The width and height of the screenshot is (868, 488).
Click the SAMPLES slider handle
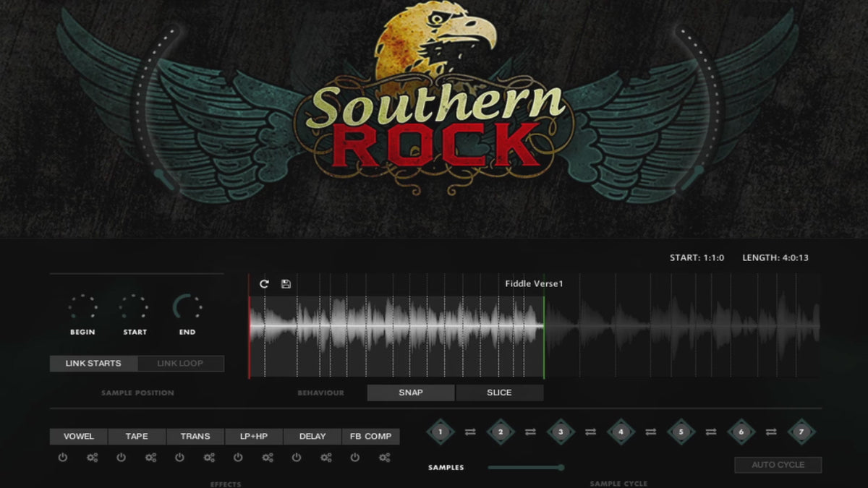pos(561,468)
